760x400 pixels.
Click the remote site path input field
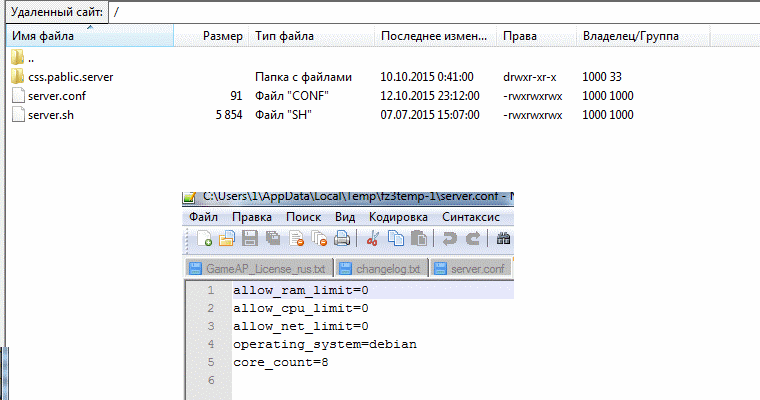(x=434, y=12)
